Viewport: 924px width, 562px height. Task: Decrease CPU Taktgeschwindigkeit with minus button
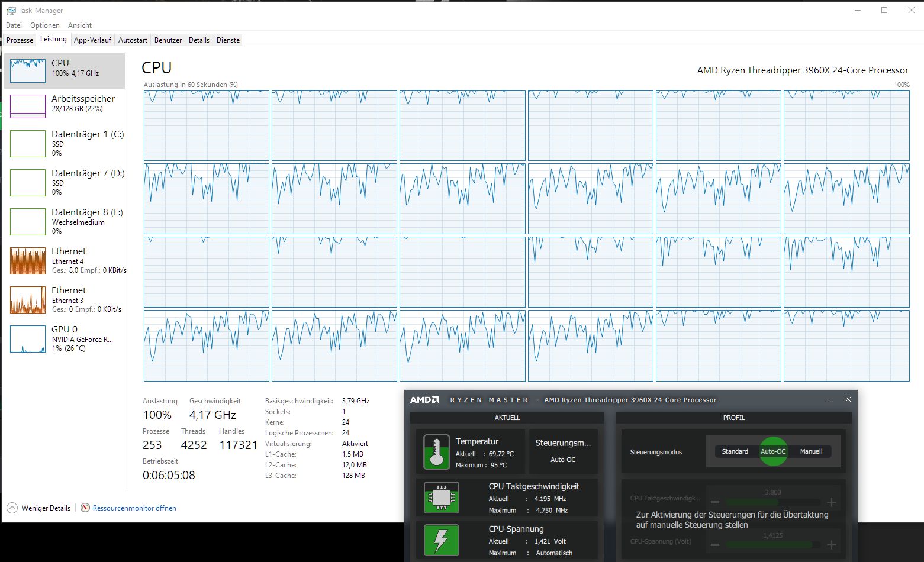[715, 502]
